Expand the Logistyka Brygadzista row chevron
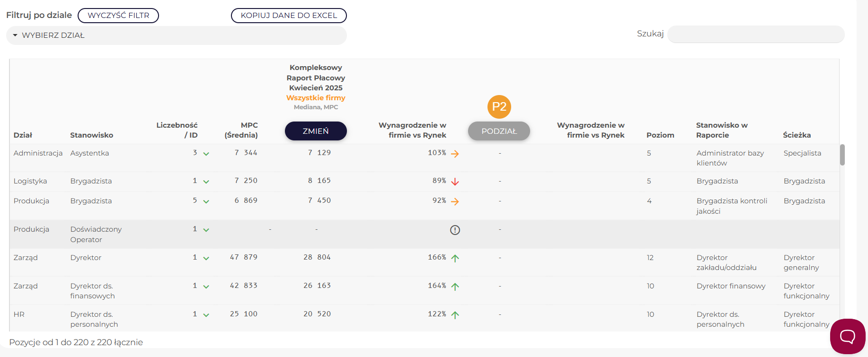The height and width of the screenshot is (357, 868). [206, 182]
